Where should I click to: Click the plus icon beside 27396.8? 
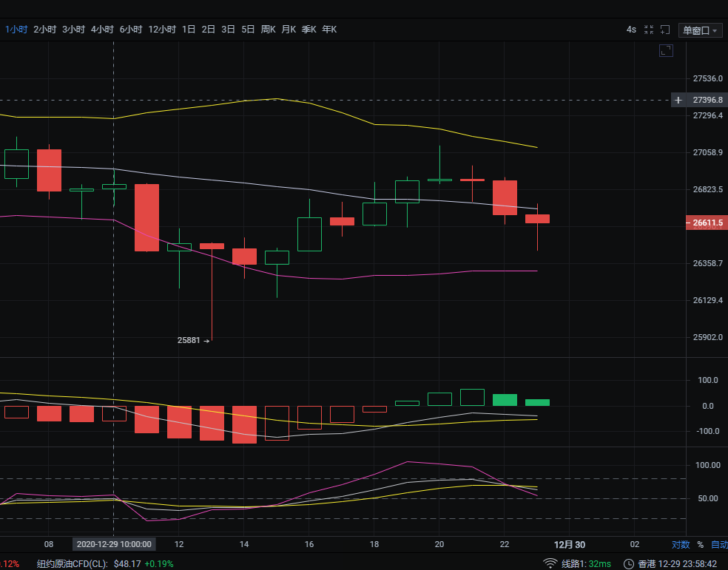pyautogui.click(x=678, y=101)
